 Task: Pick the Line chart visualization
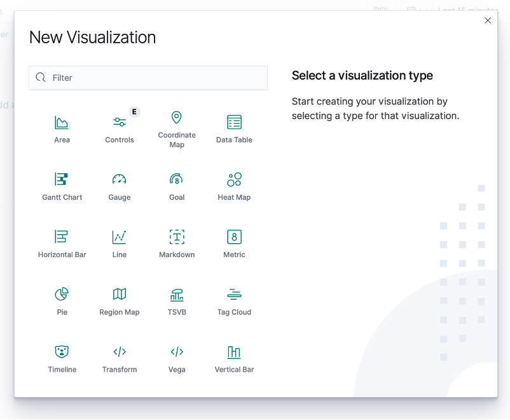point(120,244)
